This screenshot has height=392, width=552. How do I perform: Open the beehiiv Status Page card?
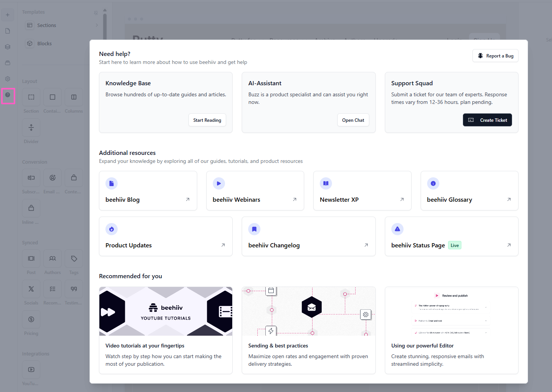(x=451, y=236)
